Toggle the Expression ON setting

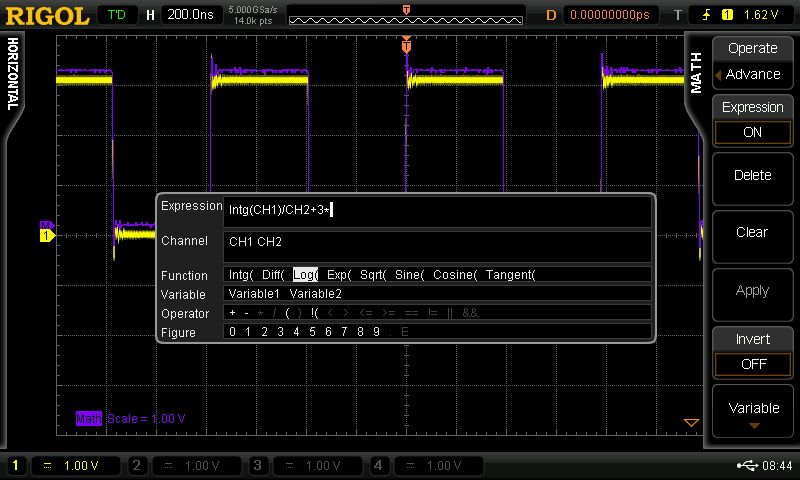tap(752, 132)
